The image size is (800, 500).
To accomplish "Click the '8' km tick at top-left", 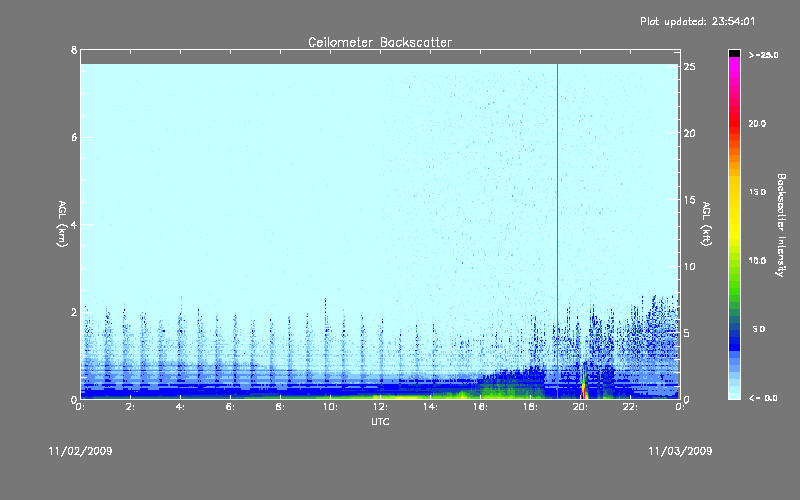I will click(x=74, y=50).
